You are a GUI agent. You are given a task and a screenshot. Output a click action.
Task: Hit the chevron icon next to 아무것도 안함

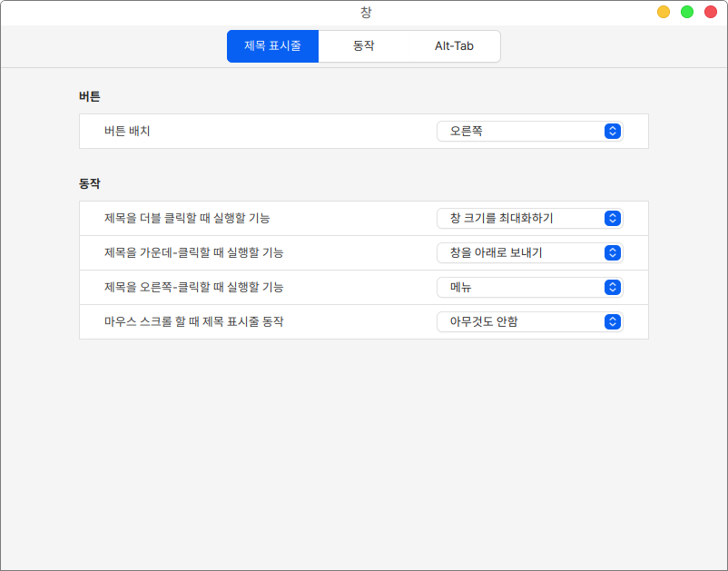[613, 322]
